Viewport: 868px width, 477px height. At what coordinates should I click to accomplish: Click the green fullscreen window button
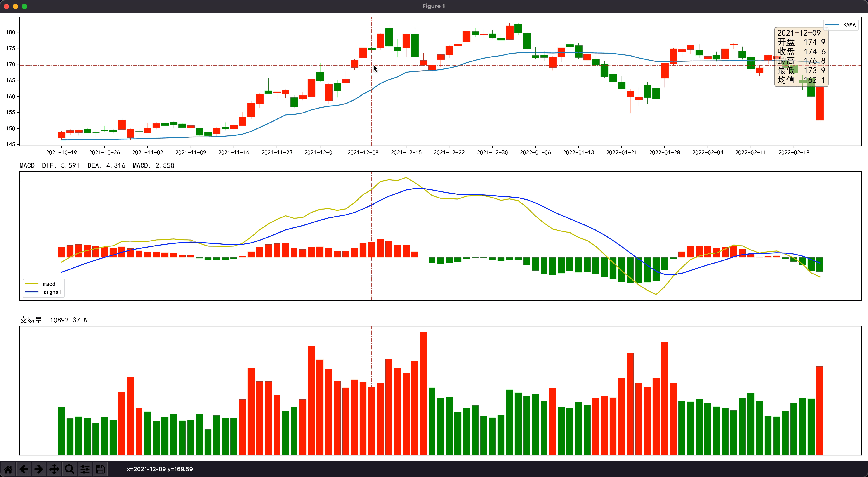pyautogui.click(x=25, y=6)
